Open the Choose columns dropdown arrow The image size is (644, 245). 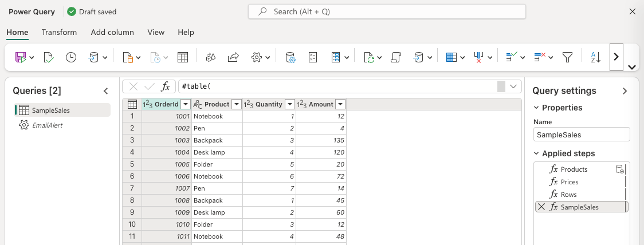tap(462, 58)
